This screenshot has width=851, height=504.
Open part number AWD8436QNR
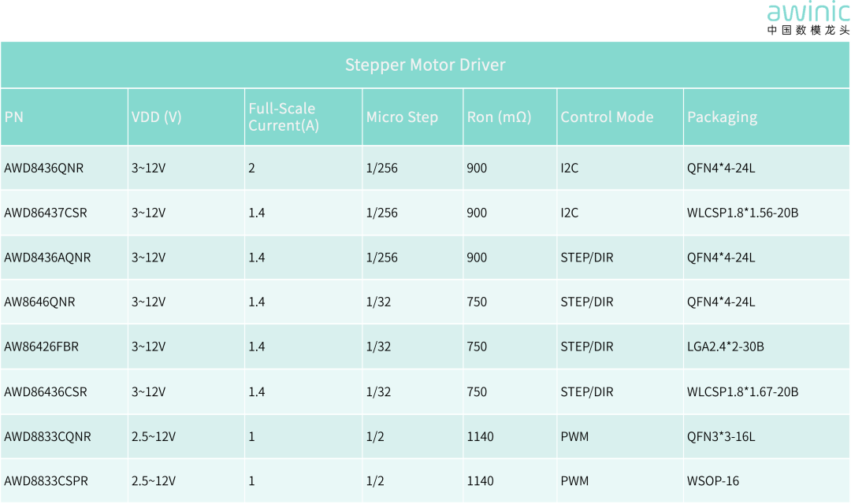(x=44, y=169)
